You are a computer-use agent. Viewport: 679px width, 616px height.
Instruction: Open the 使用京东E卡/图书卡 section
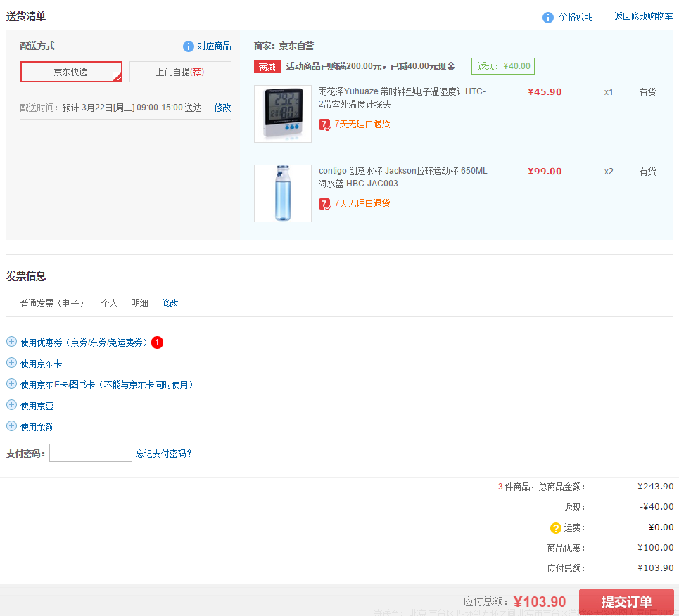pyautogui.click(x=107, y=385)
